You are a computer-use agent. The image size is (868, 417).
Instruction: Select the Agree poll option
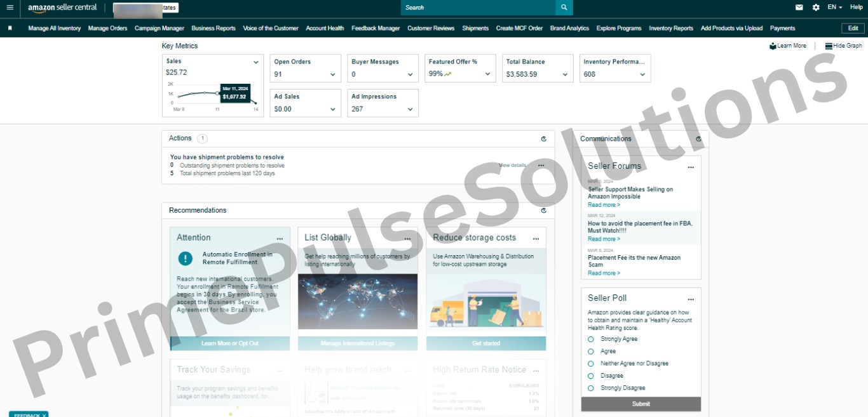(591, 351)
